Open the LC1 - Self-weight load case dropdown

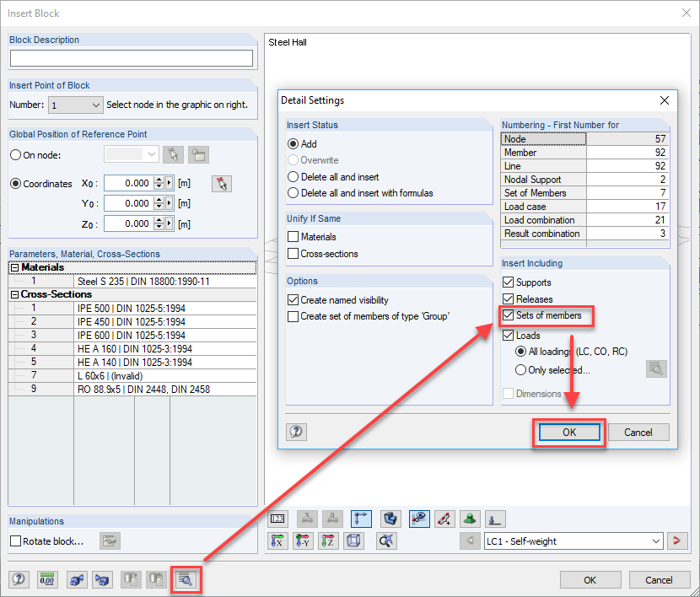click(573, 541)
